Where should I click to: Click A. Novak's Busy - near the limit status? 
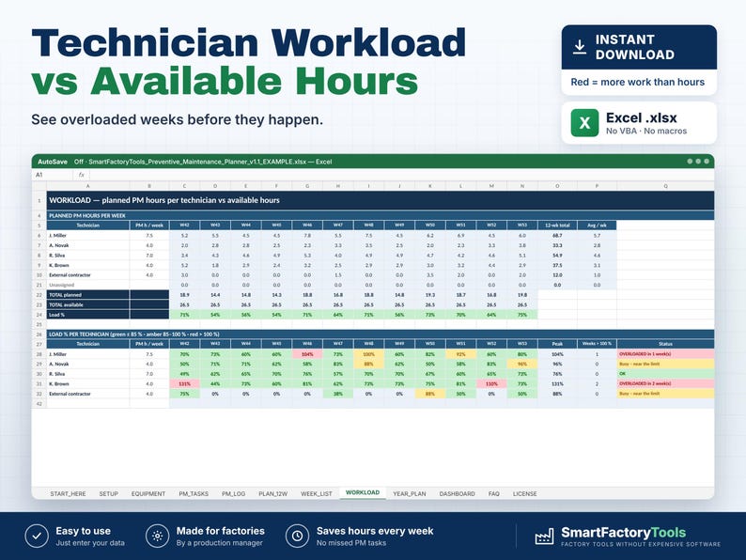coord(665,364)
